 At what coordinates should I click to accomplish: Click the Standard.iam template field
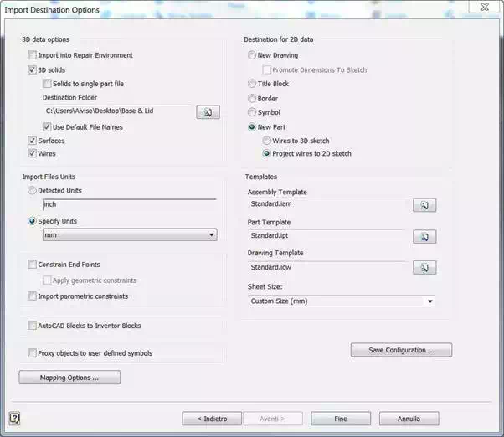[x=328, y=203]
